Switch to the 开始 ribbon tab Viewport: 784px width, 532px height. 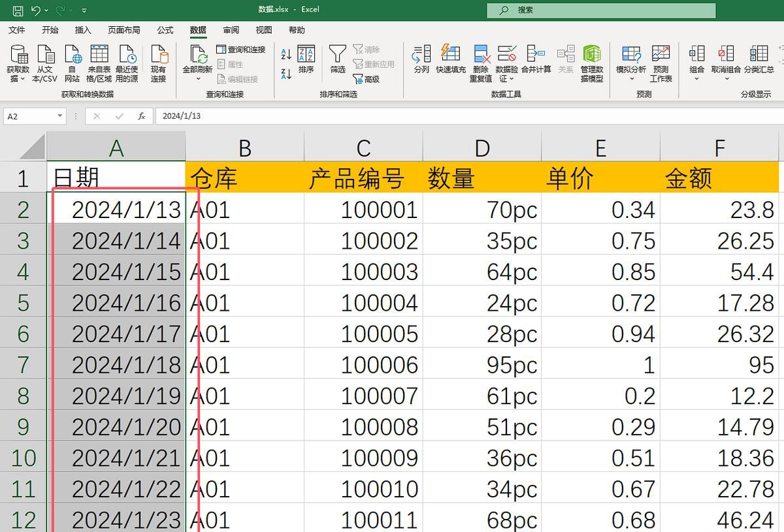point(50,30)
